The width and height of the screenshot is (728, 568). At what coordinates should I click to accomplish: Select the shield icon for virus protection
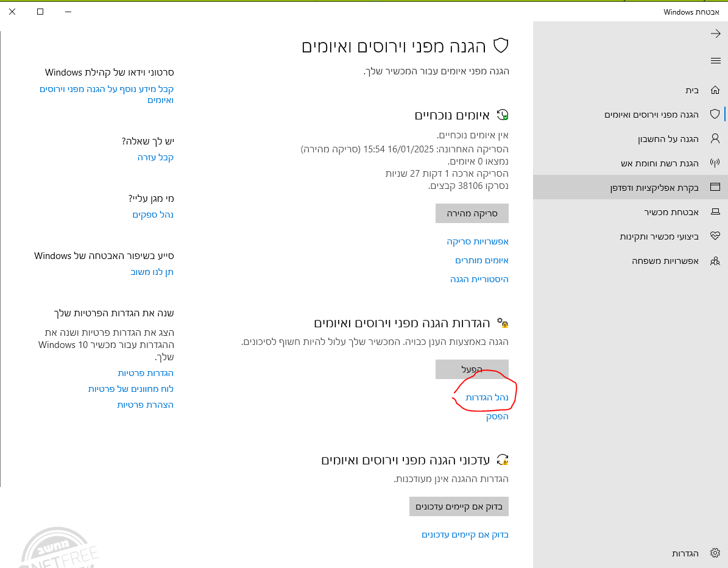(x=714, y=114)
